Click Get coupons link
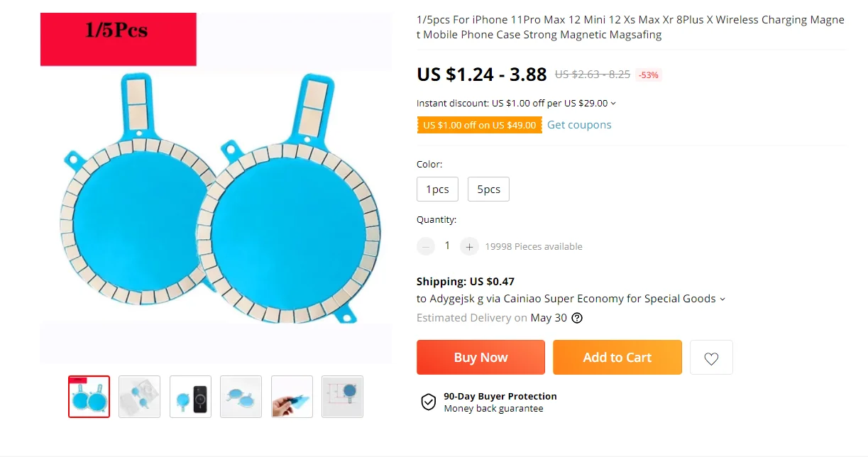 (x=579, y=125)
